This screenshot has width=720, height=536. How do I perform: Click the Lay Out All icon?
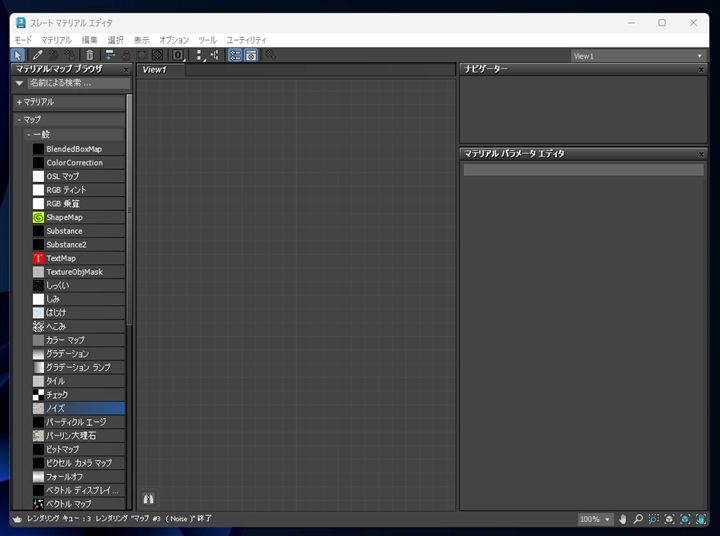coord(199,56)
